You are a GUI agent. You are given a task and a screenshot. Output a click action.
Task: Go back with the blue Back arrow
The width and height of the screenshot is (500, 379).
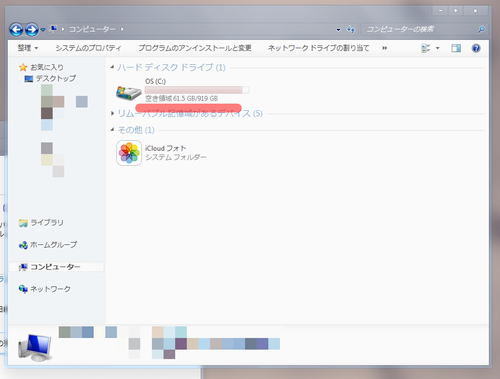tap(16, 30)
